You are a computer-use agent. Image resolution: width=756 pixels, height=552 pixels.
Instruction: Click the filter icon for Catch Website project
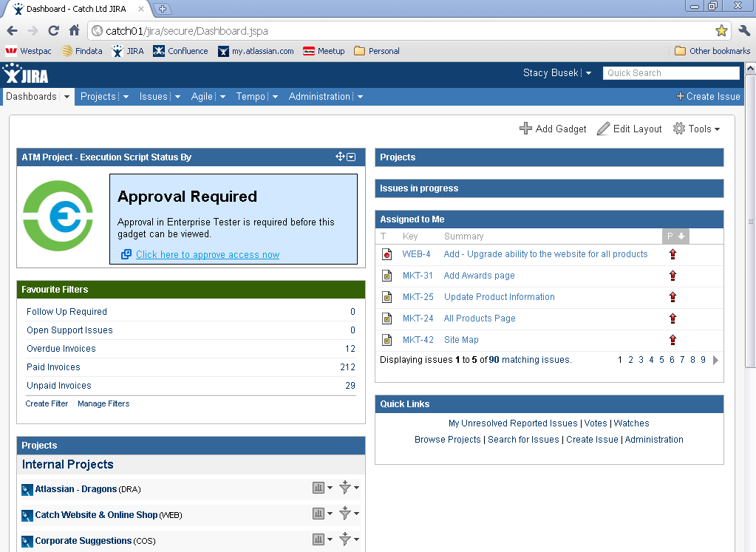point(344,514)
